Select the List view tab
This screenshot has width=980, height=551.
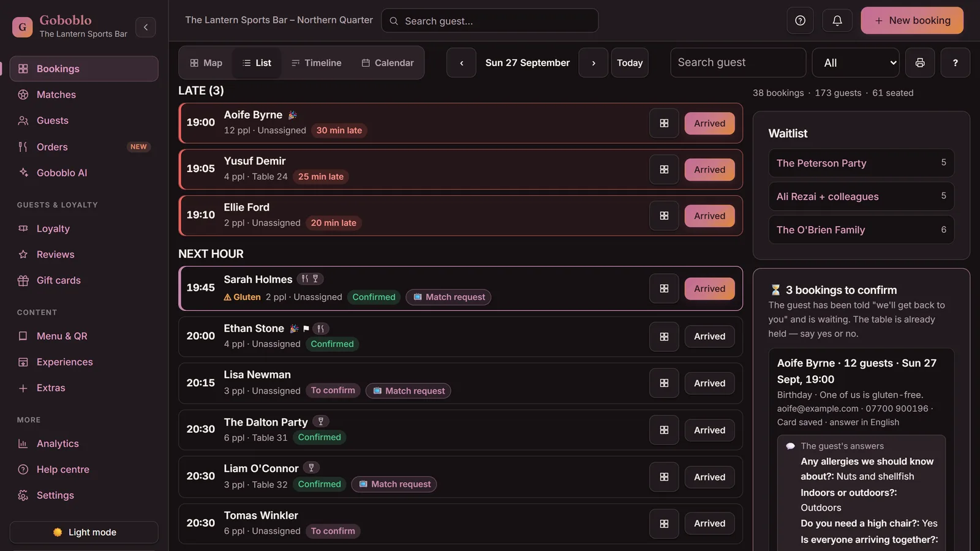coord(257,62)
